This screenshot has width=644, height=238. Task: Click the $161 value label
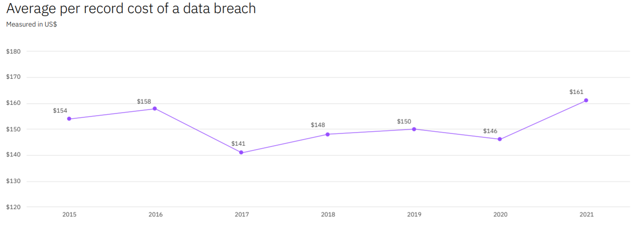[576, 92]
